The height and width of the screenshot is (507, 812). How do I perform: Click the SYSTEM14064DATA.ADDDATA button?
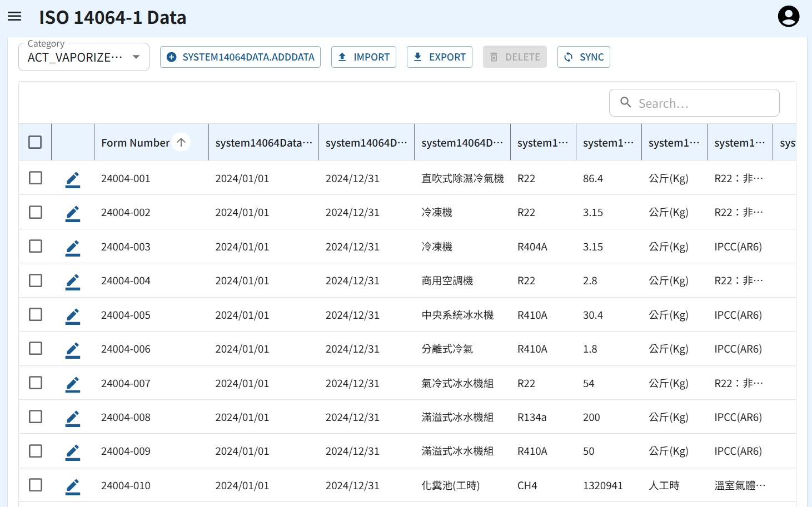pyautogui.click(x=240, y=57)
